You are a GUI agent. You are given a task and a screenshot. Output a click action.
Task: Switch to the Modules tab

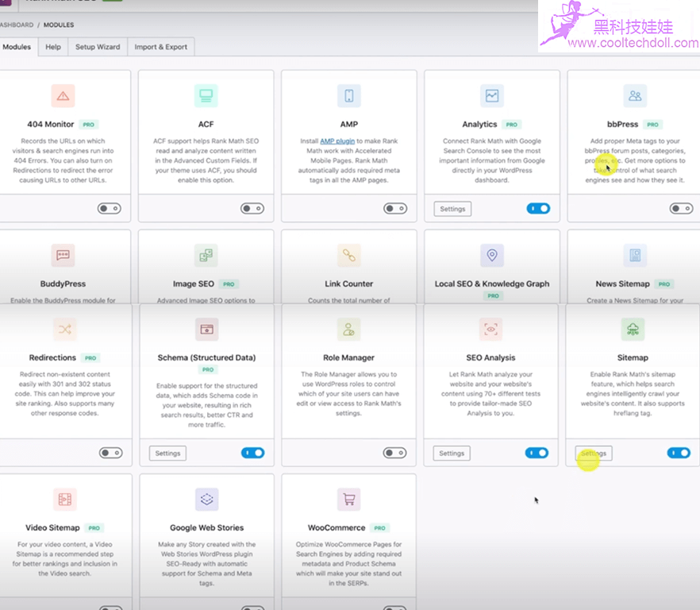(17, 47)
